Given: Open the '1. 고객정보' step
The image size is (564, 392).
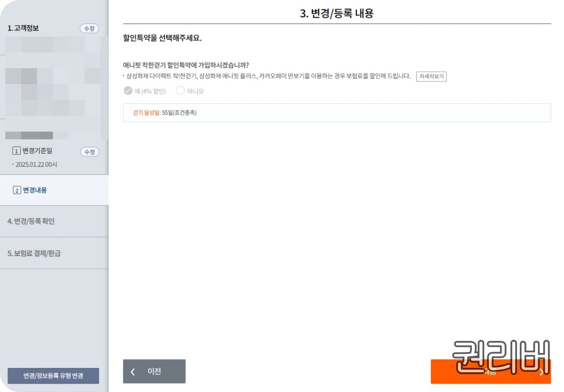Looking at the screenshot, I should (x=23, y=28).
